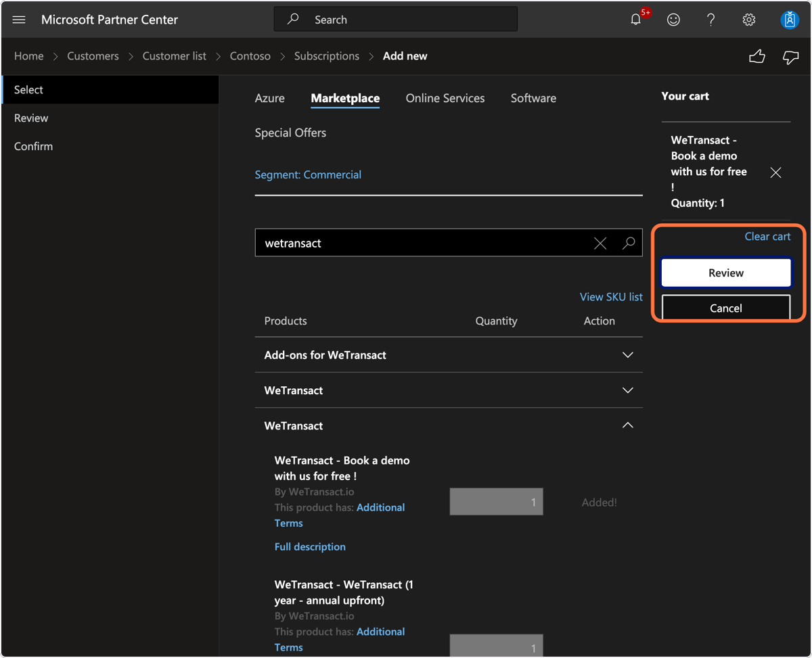Screen dimensions: 812x658
Task: Click the notifications bell icon
Action: (636, 20)
